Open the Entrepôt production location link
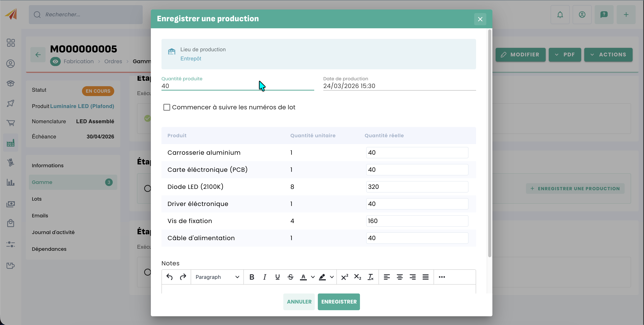 click(191, 58)
